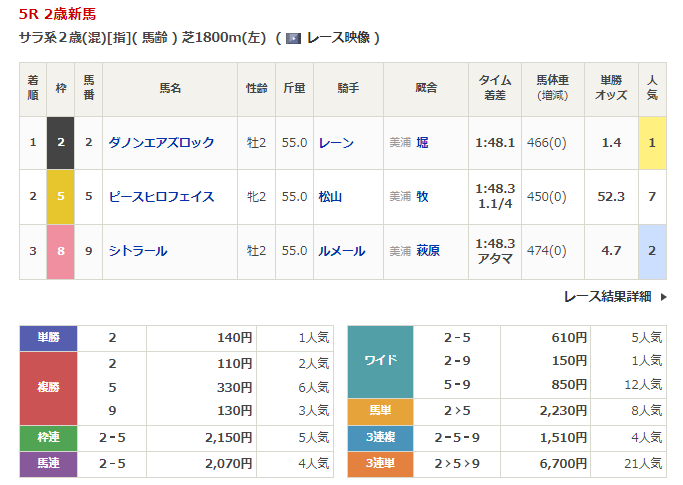The width and height of the screenshot is (683, 485).
Task: Open trainer 牧 link
Action: point(423,197)
